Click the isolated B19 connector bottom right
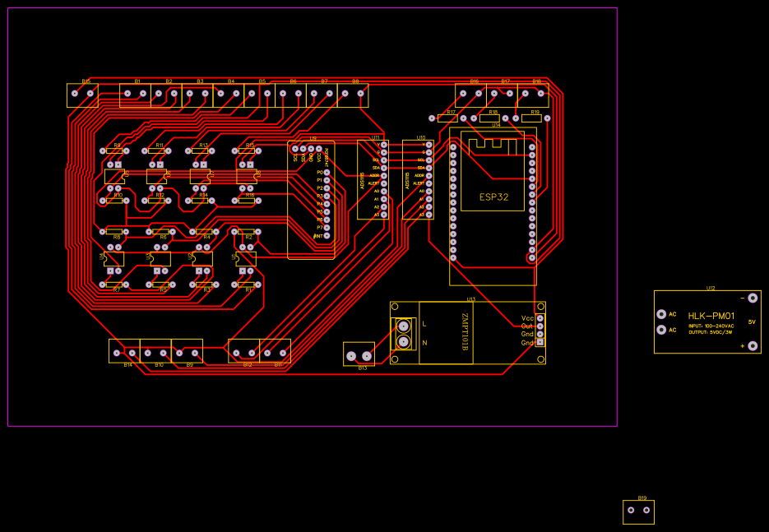Screen dimensions: 769x532 click(640, 511)
